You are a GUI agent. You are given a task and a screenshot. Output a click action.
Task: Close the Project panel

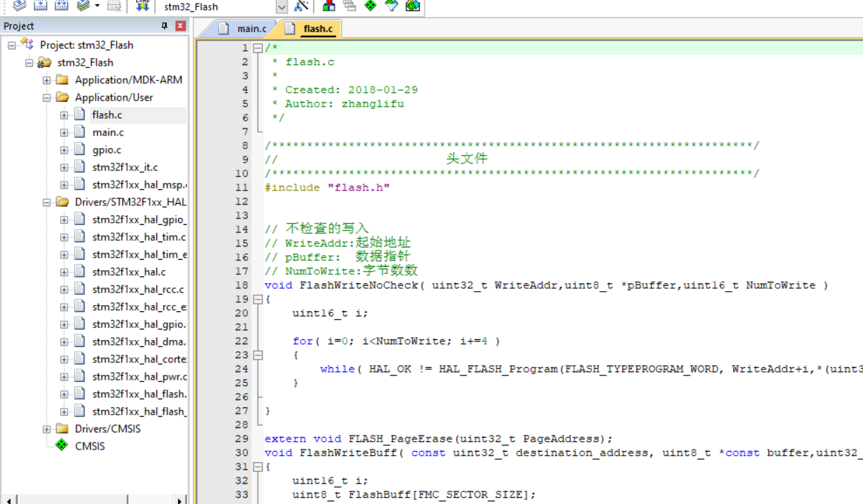(179, 25)
